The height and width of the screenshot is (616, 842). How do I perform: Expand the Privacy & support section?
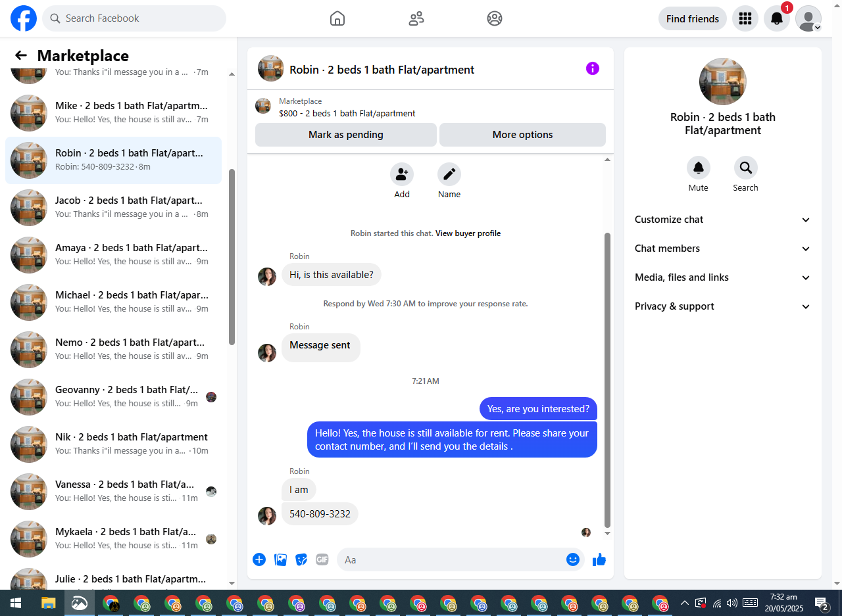pos(723,306)
